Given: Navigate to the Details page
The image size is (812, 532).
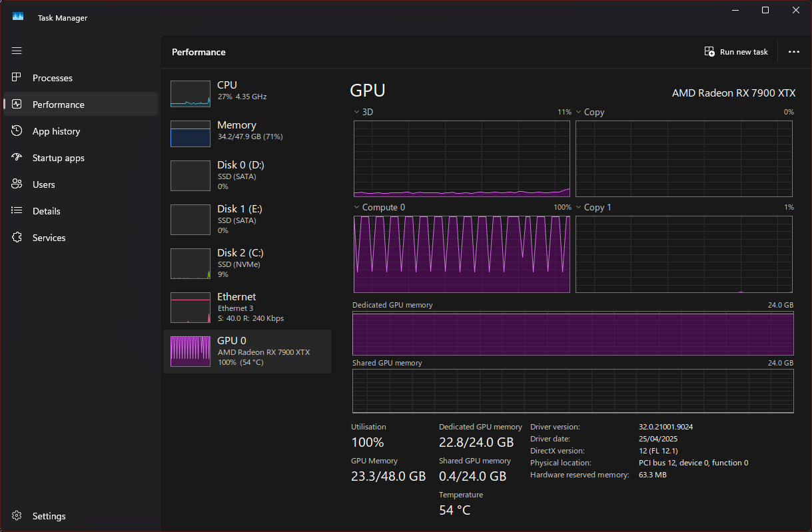Looking at the screenshot, I should pos(47,211).
